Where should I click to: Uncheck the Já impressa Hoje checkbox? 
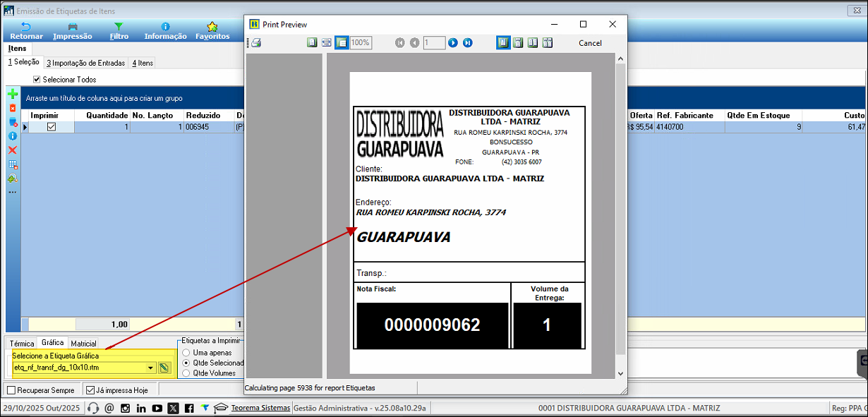[x=90, y=390]
